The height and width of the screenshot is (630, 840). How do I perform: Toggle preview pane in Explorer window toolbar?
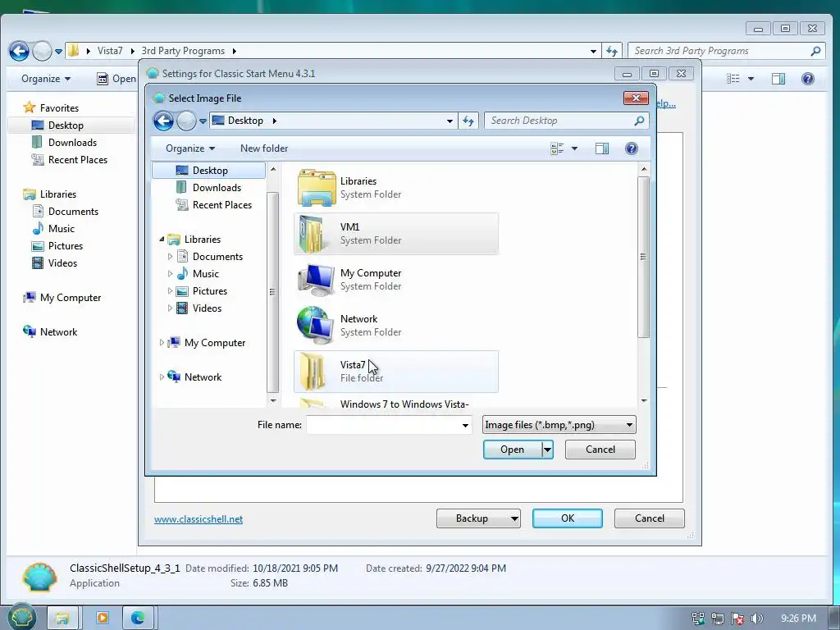point(778,79)
